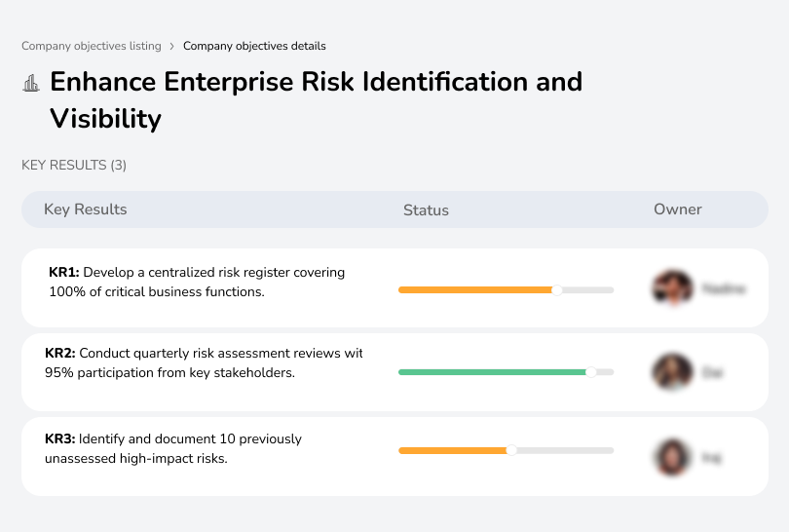Click the KR3 owner avatar
Viewport: 789px width, 532px height.
point(672,458)
